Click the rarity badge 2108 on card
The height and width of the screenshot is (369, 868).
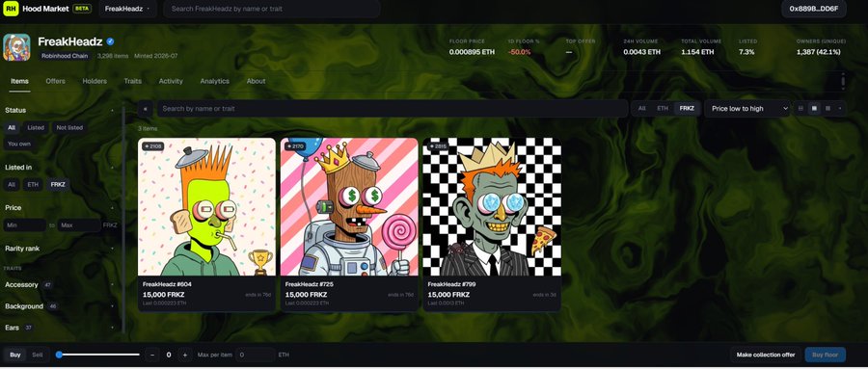(152, 146)
